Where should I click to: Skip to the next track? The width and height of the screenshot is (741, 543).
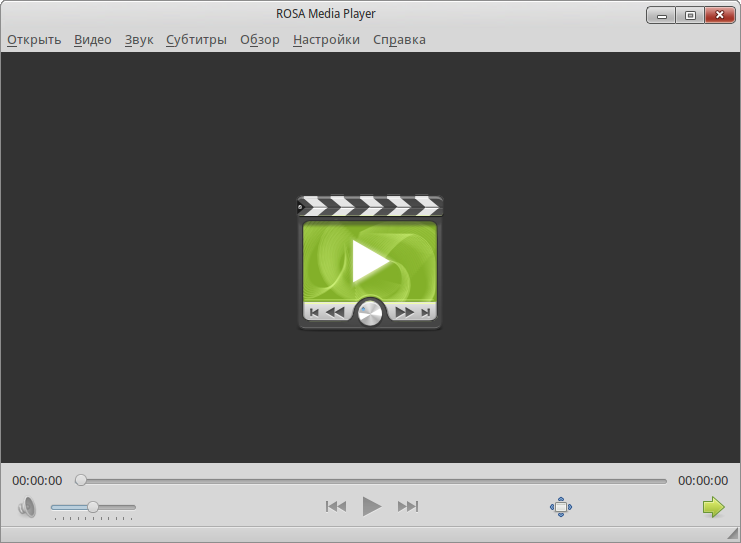pyautogui.click(x=408, y=507)
